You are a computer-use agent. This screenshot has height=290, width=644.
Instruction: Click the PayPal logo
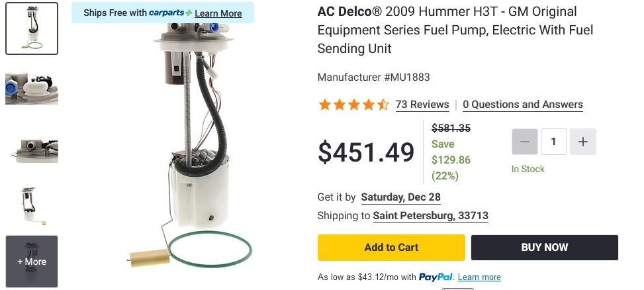click(436, 277)
